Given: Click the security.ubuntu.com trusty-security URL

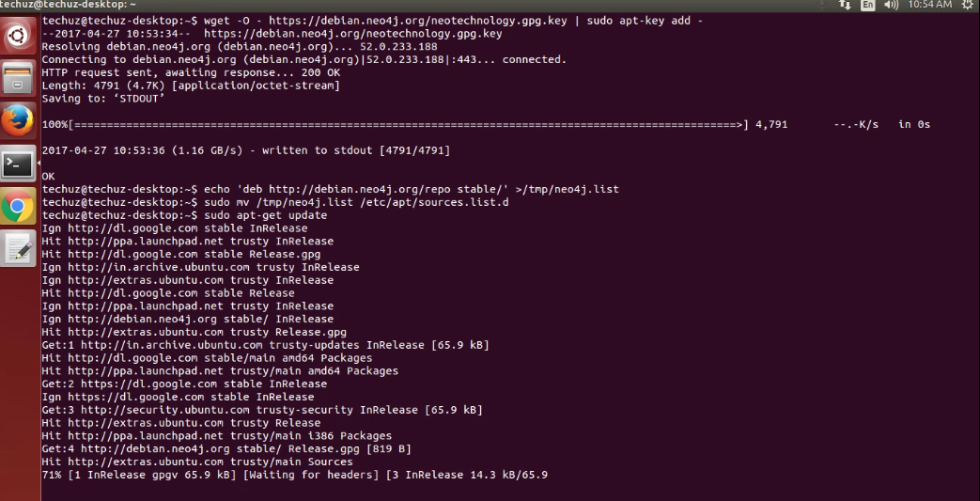Looking at the screenshot, I should tap(217, 410).
